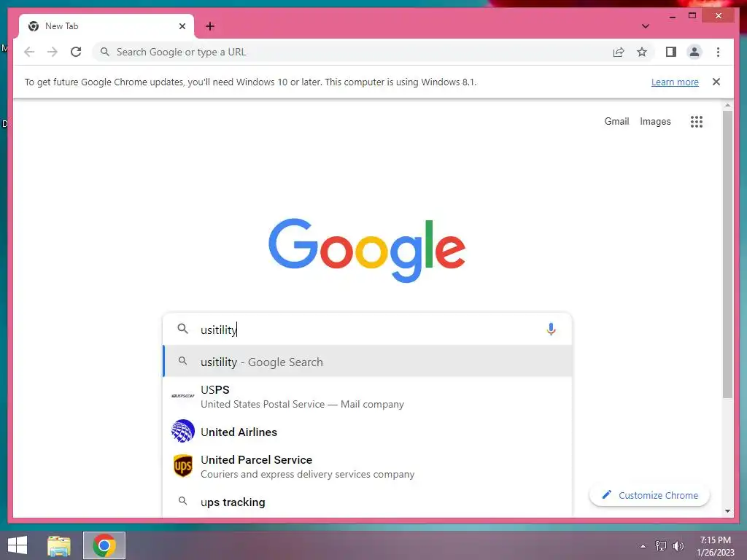
Task: Open Google Images link
Action: (655, 122)
